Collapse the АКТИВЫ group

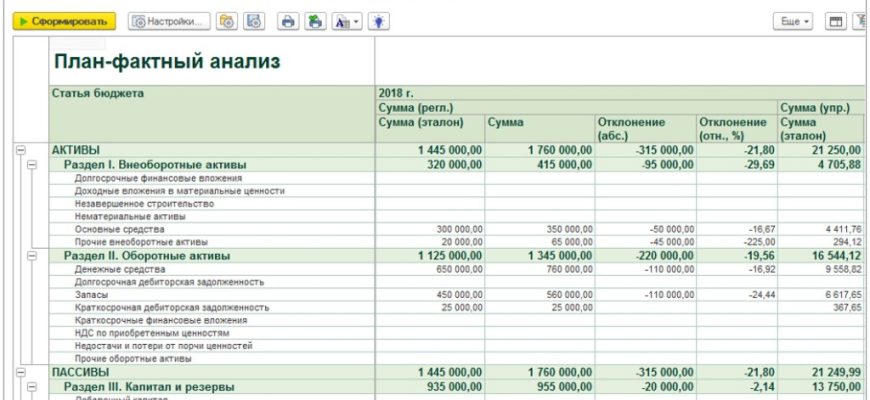(20, 150)
